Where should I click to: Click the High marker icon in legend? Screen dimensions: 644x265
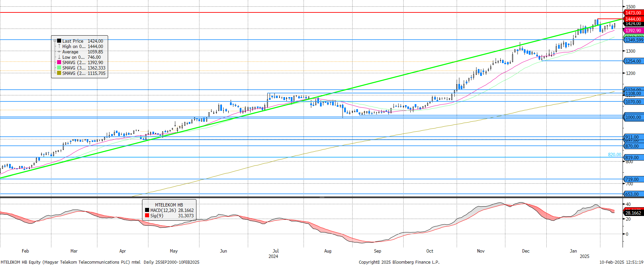point(59,46)
